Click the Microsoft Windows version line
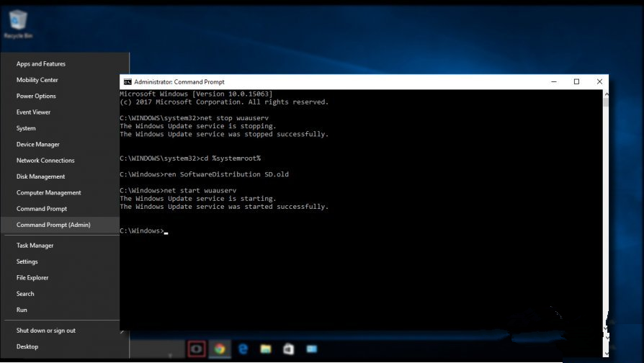The height and width of the screenshot is (363, 644). [x=197, y=94]
